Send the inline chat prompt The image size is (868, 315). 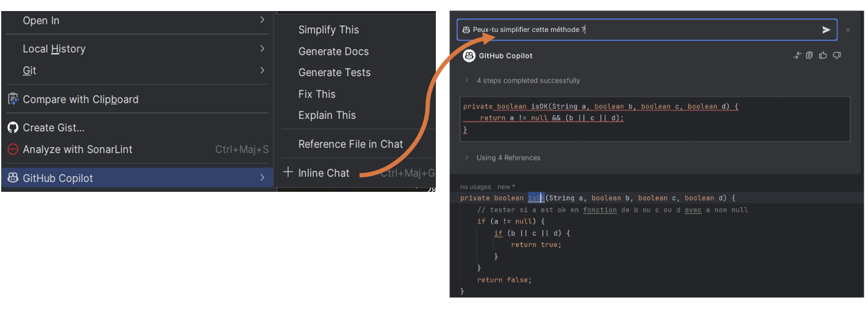[x=826, y=30]
